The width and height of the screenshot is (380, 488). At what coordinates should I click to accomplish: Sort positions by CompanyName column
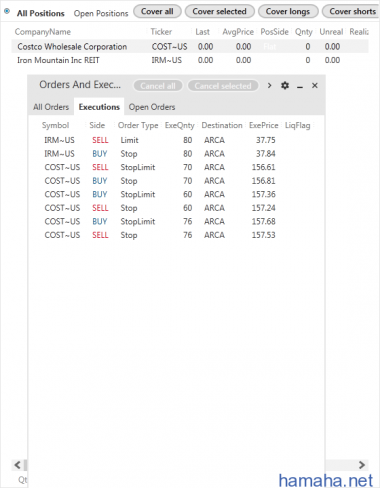point(43,32)
